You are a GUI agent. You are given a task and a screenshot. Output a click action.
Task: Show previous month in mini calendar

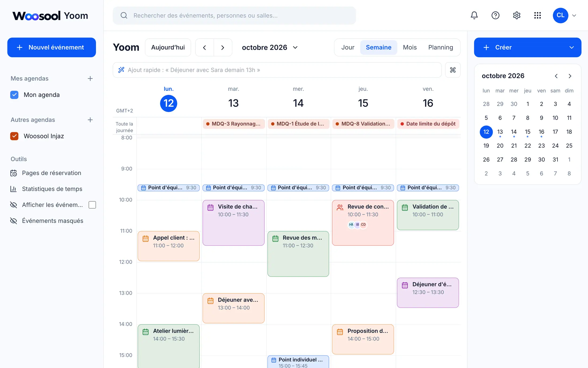[x=556, y=76]
